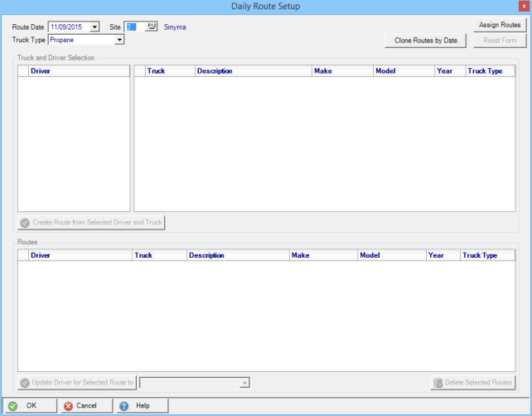Open the Update Driver selection dropdown
Screen dimensions: 532x416
pyautogui.click(x=244, y=383)
